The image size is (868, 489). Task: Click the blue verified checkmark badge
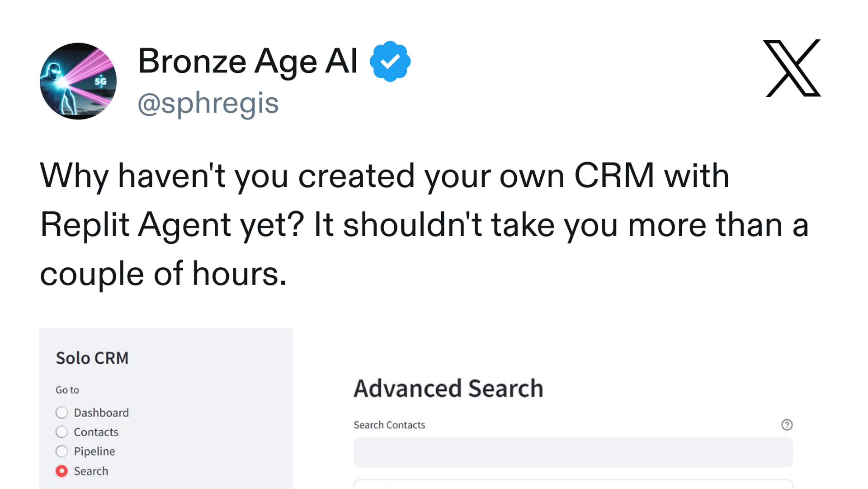point(390,62)
